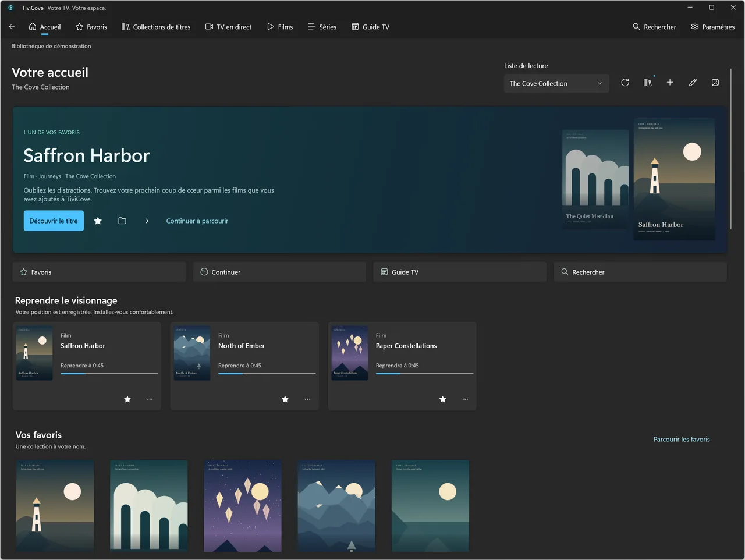Image resolution: width=745 pixels, height=560 pixels.
Task: Follow the Parcourir les favoris link
Action: [682, 440]
